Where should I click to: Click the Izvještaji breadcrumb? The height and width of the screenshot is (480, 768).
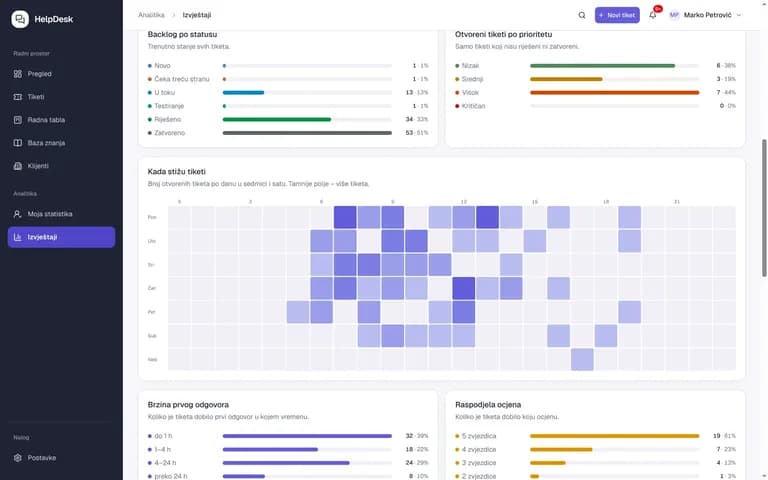pos(197,15)
